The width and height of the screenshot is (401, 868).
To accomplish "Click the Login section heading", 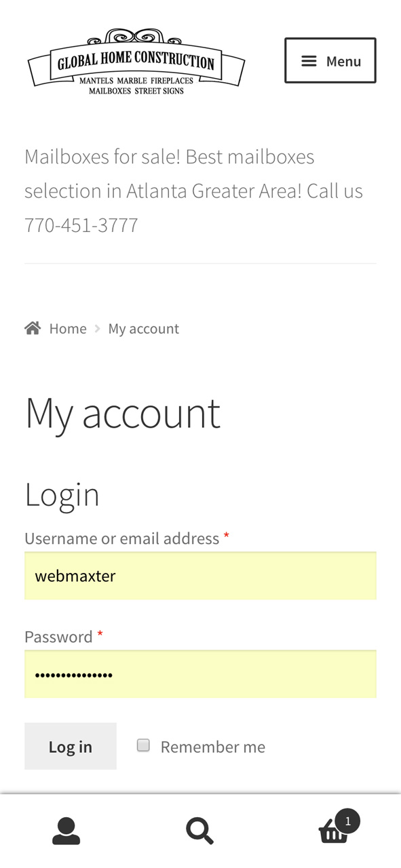I will (62, 494).
